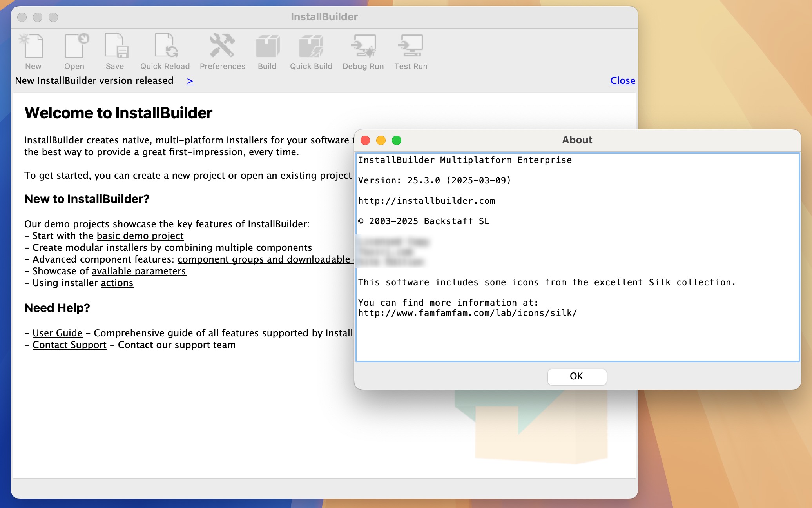Minimize the About dialog with yellow button
Screen dimensions: 812x508
[x=381, y=140]
